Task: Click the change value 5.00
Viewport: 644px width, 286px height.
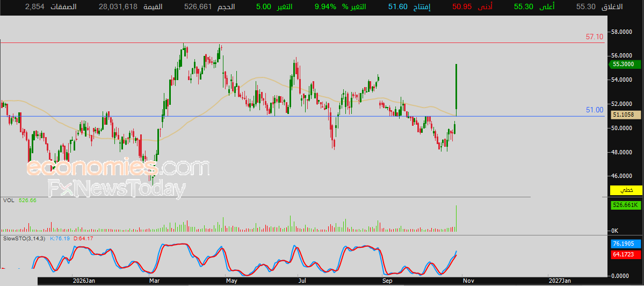Action: pos(263,6)
